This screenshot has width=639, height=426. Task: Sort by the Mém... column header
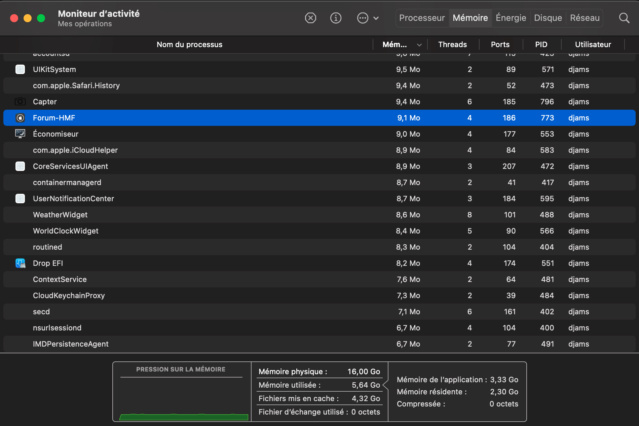click(x=394, y=44)
